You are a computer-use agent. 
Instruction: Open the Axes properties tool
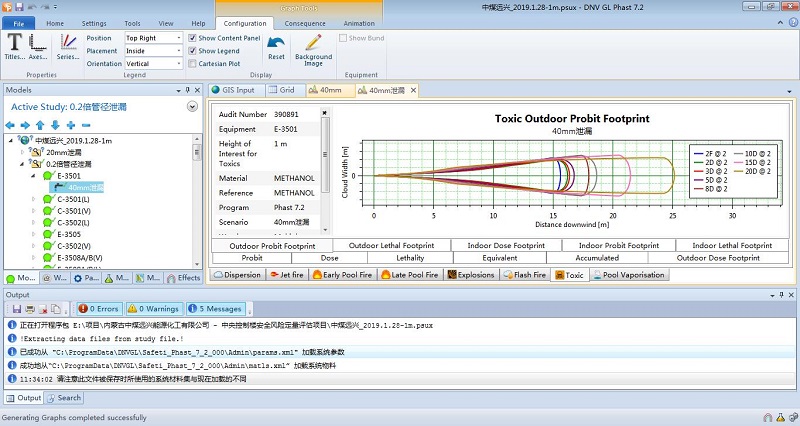(x=39, y=46)
